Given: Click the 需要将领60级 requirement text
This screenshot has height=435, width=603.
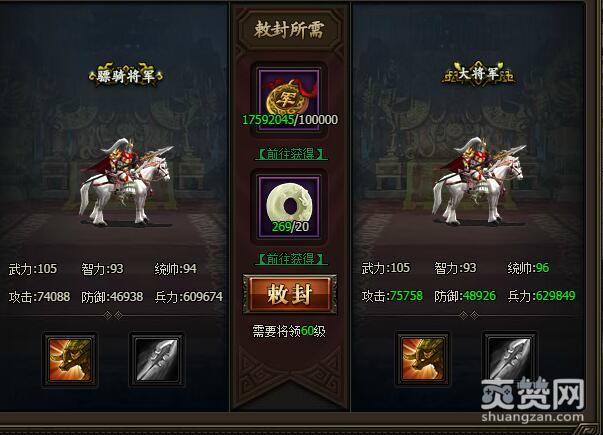Looking at the screenshot, I should coord(289,331).
